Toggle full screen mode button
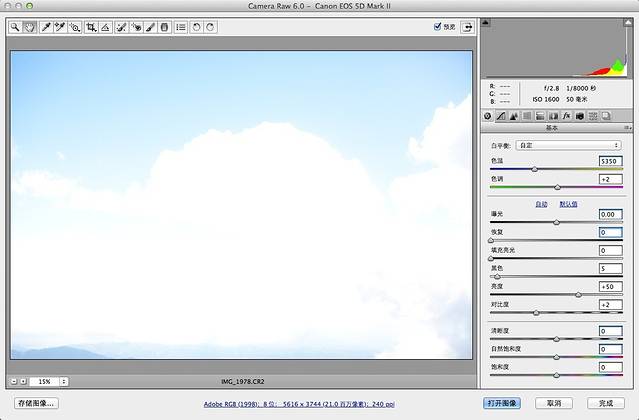The image size is (639, 420). tap(466, 28)
